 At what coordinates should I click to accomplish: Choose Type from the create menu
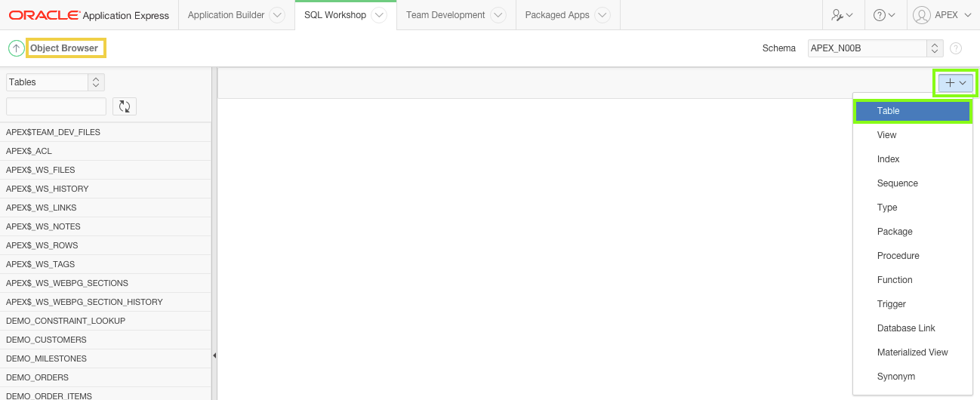(x=912, y=208)
